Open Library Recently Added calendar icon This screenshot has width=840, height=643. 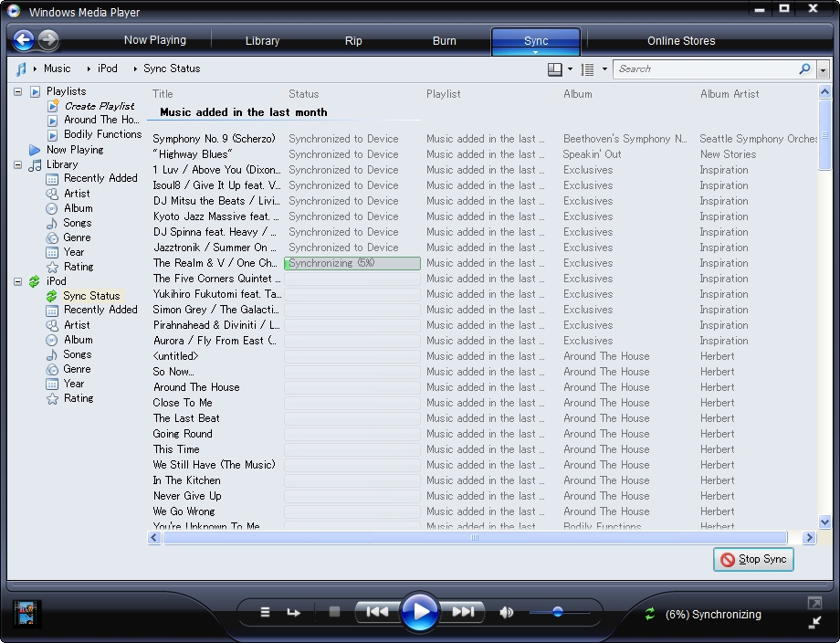pyautogui.click(x=52, y=178)
